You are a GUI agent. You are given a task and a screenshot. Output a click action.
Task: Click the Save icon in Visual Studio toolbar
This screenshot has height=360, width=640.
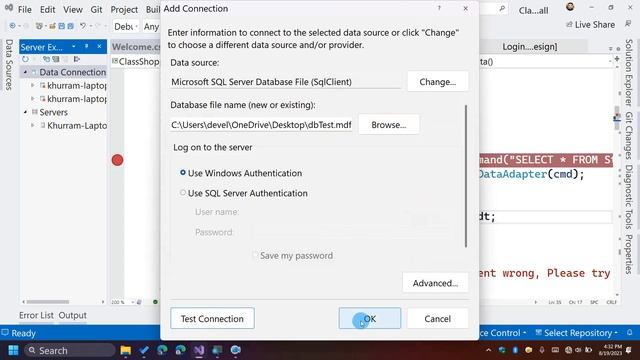coord(62,26)
